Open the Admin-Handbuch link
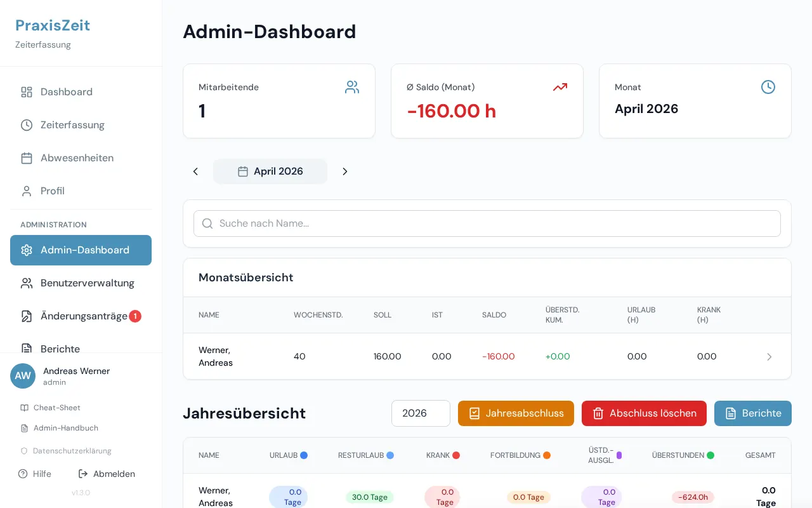This screenshot has height=508, width=812. pos(60,428)
